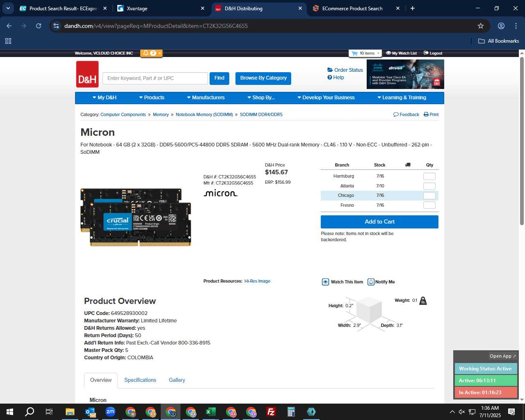Open the Chrome three-dot menu
525x420 pixels.
(516, 26)
